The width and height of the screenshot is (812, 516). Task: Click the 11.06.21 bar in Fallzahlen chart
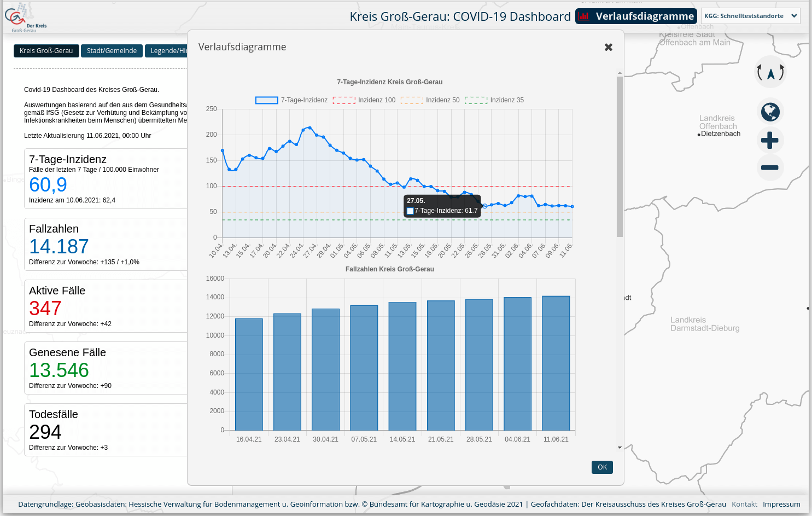[x=556, y=363]
